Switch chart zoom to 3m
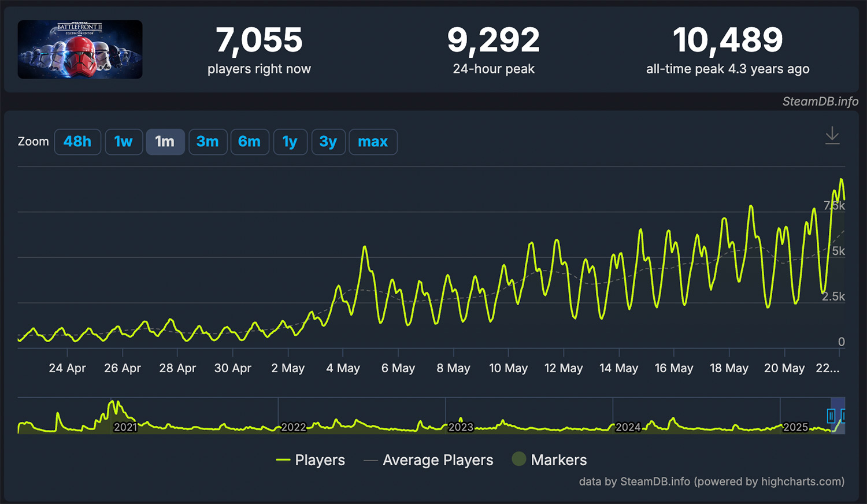The width and height of the screenshot is (867, 504). (x=208, y=142)
